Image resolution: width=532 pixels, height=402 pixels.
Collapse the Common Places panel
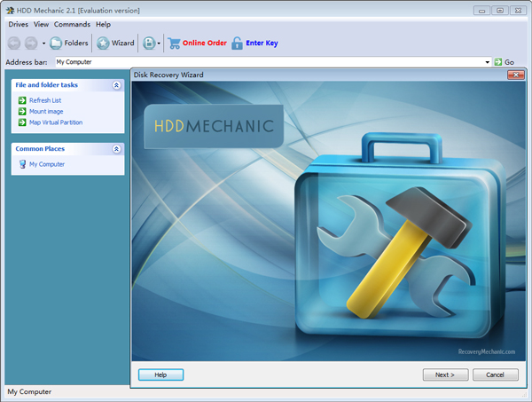tap(116, 149)
